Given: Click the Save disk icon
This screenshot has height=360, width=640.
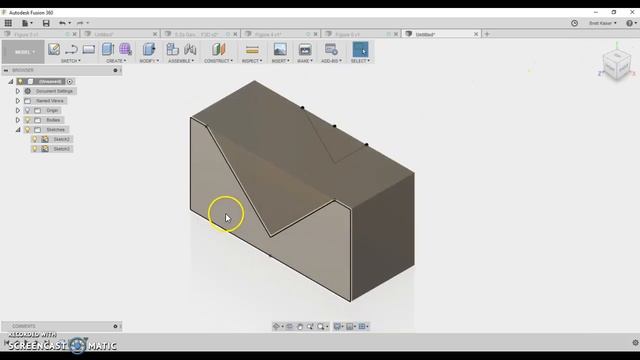Looking at the screenshot, I should [46, 23].
